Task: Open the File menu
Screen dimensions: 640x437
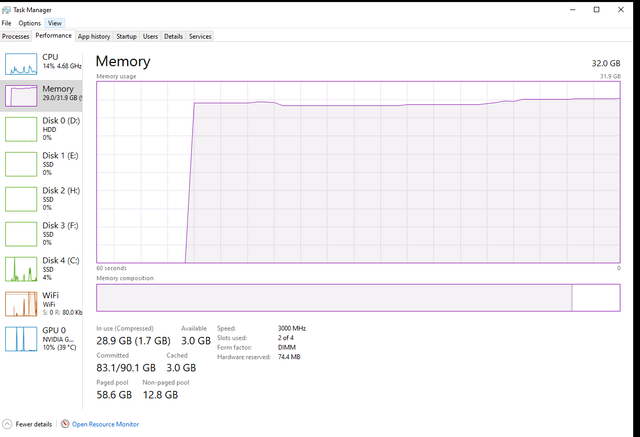Action: coord(7,23)
